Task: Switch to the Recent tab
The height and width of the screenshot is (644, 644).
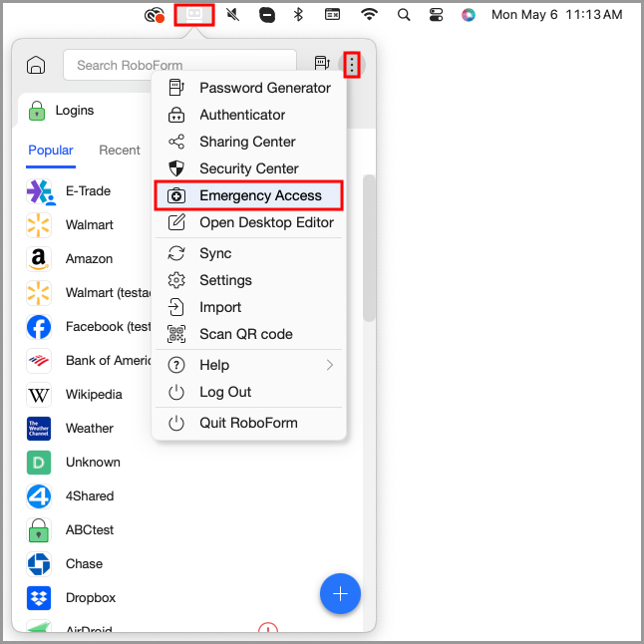Action: [x=120, y=151]
